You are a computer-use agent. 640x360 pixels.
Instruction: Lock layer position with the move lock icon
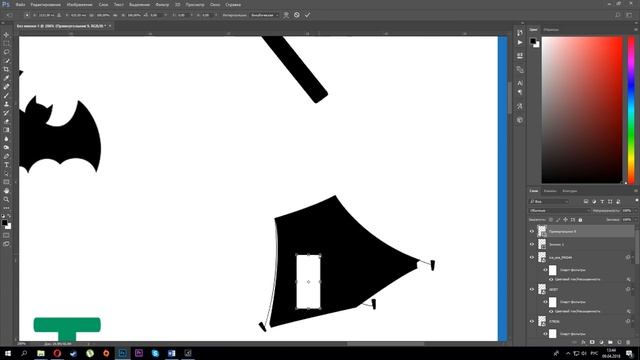(565, 220)
